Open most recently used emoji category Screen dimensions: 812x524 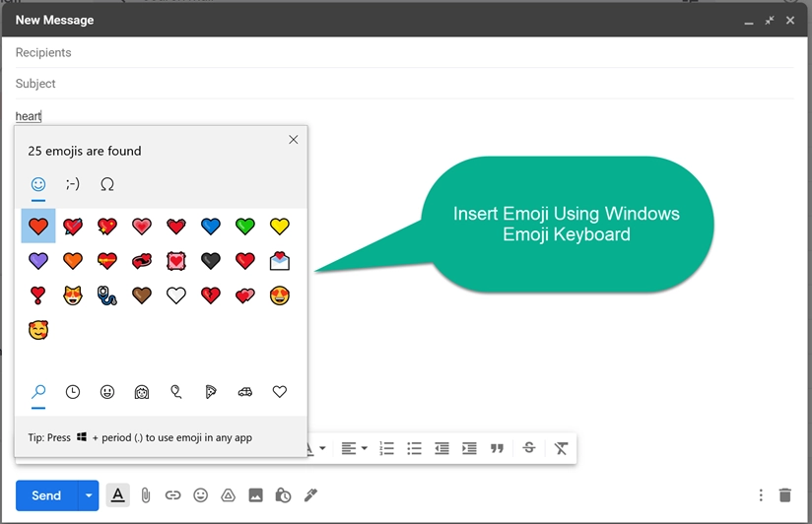[x=73, y=392]
